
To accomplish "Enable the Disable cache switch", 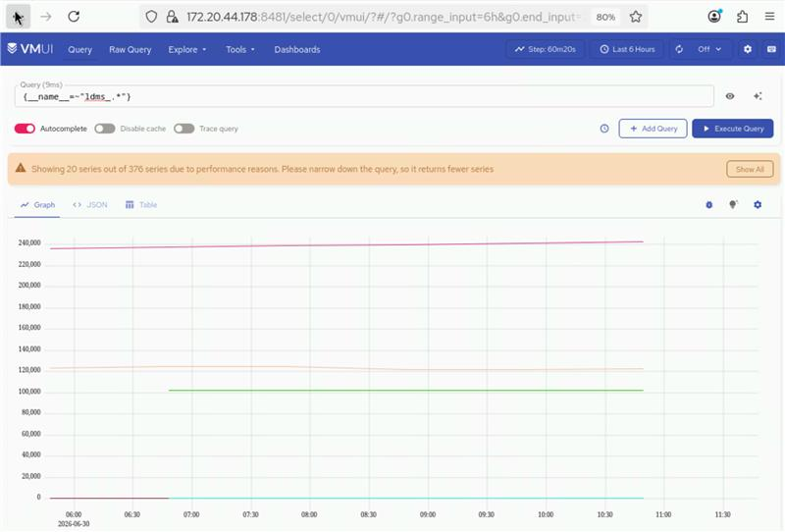I will coord(105,129).
